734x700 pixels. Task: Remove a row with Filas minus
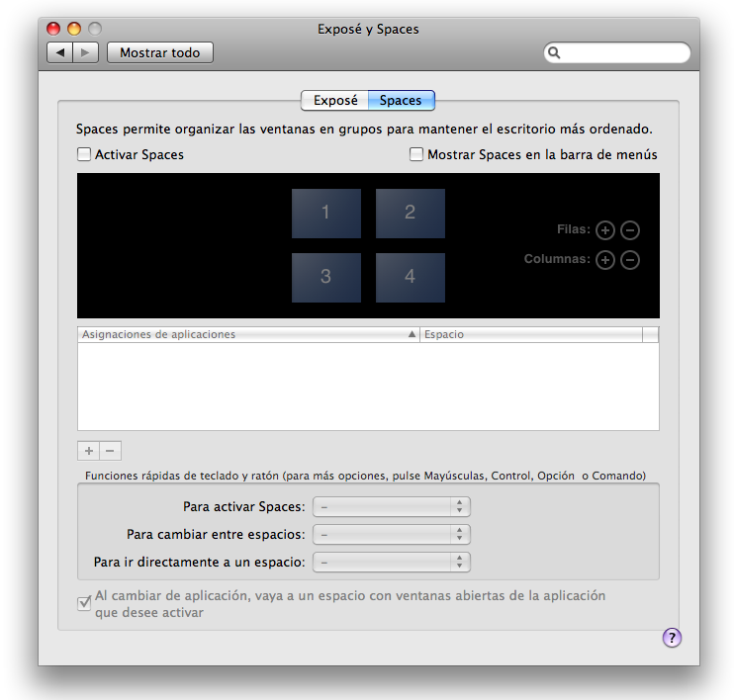pyautogui.click(x=630, y=230)
